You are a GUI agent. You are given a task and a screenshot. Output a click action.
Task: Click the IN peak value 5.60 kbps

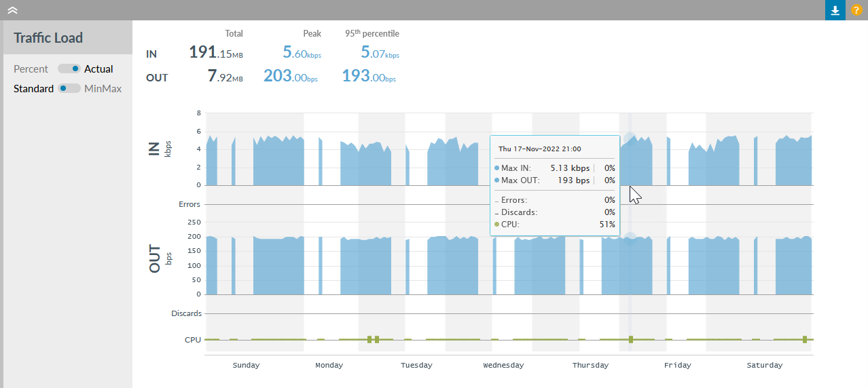click(302, 52)
